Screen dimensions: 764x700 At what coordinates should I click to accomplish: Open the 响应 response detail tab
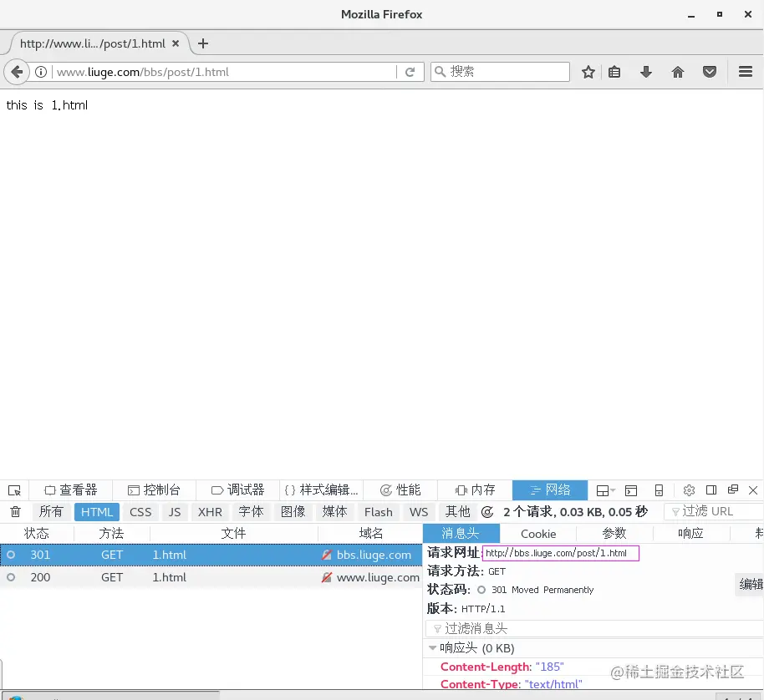[x=691, y=534]
